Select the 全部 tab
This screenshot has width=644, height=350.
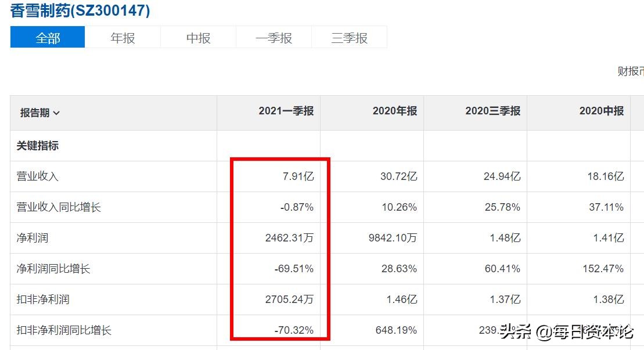click(x=48, y=38)
